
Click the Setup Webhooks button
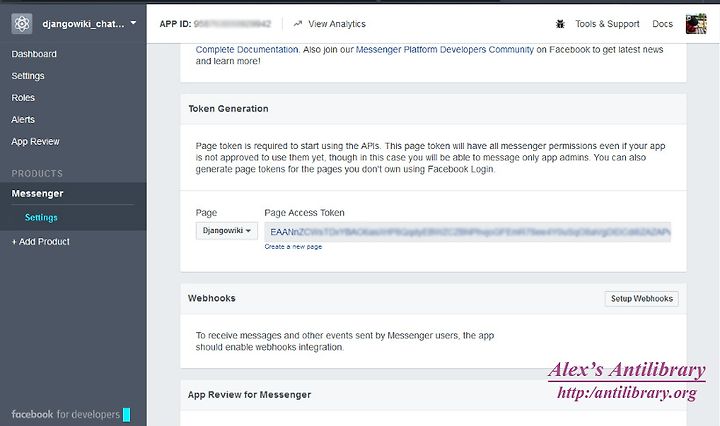(641, 299)
